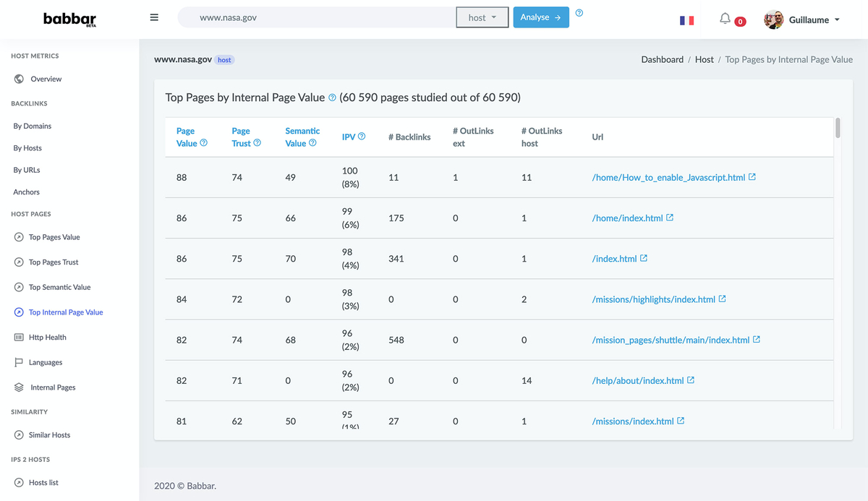Click help icon next to Analyse button
The width and height of the screenshot is (868, 501).
pyautogui.click(x=579, y=13)
